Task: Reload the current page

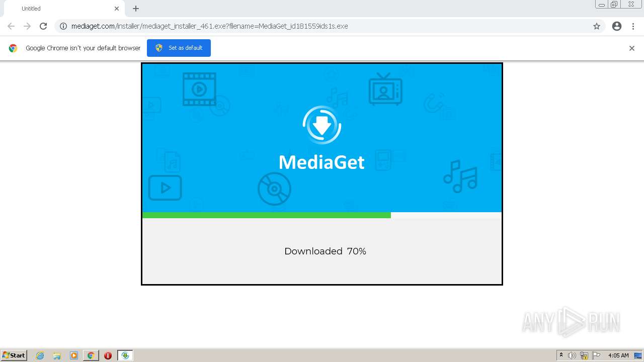Action: (43, 26)
